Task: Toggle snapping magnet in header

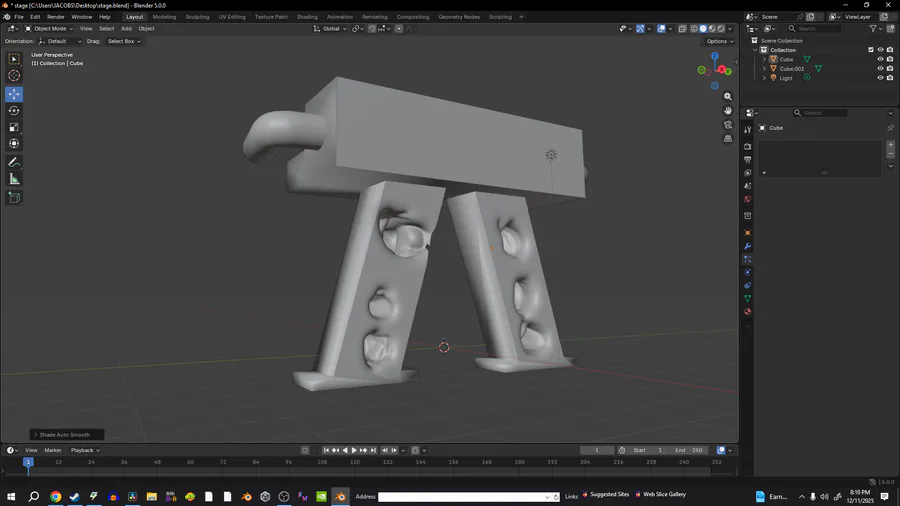Action: point(372,29)
